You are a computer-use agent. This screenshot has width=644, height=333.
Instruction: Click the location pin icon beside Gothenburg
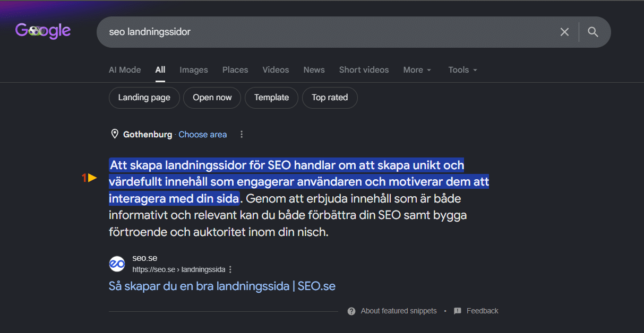115,134
